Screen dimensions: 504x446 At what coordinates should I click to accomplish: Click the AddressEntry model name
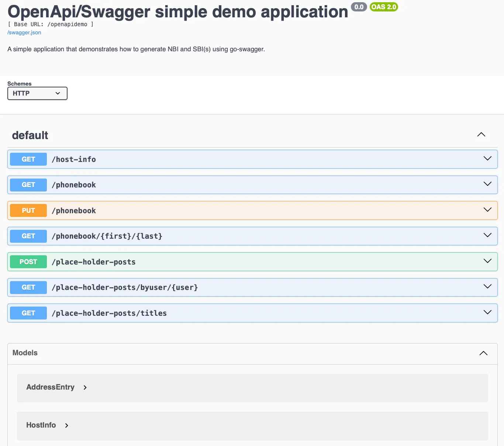50,387
